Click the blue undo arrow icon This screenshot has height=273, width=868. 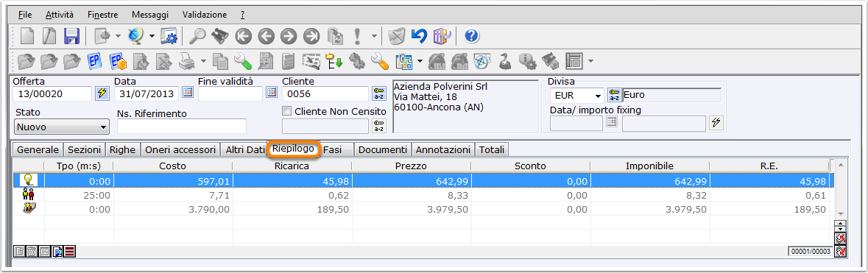[419, 37]
